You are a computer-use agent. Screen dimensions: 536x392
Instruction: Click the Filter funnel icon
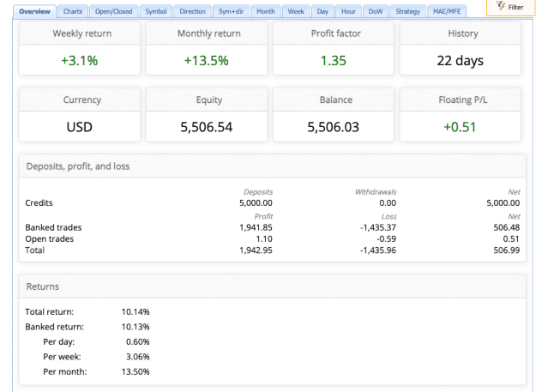(x=501, y=6)
